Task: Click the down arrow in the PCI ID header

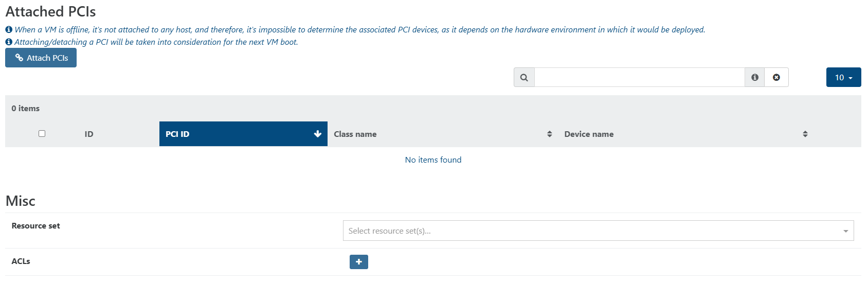Action: 318,134
